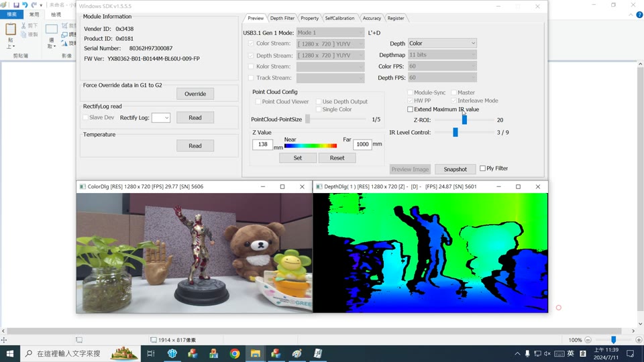Click the Undo arrow in Paint's title bar
This screenshot has width=644, height=362.
click(25, 5)
